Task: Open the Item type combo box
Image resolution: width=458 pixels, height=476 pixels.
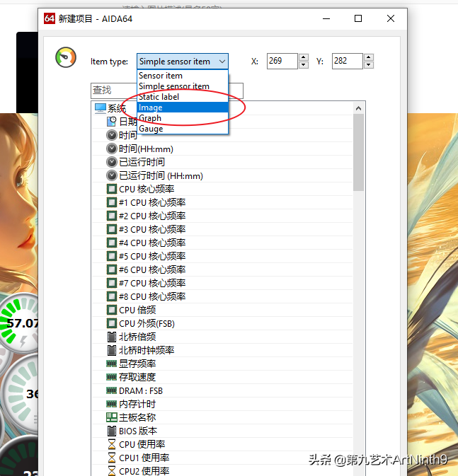Action: [183, 62]
